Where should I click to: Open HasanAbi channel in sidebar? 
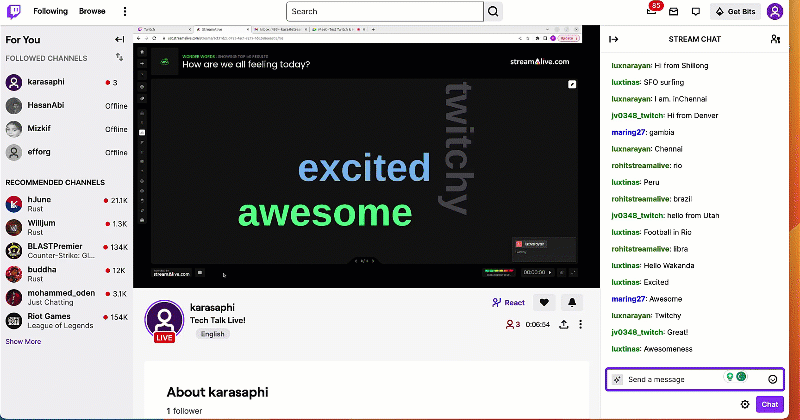coord(66,106)
